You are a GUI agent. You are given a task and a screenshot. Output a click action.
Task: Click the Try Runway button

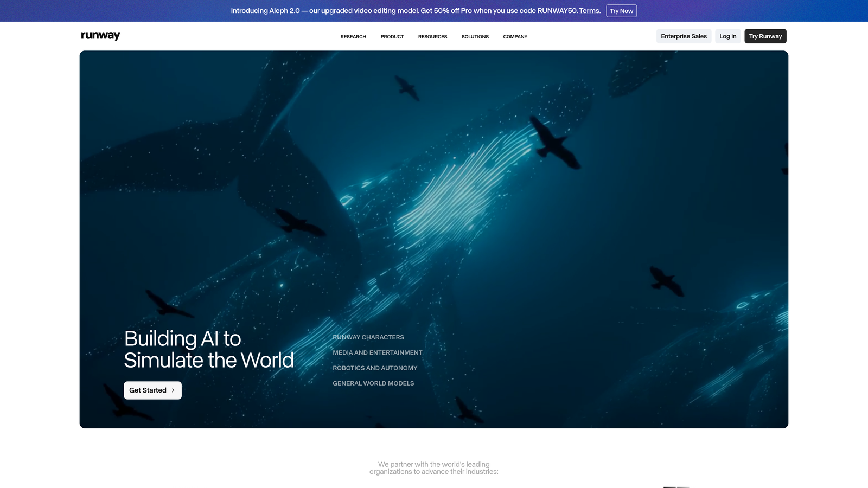pyautogui.click(x=765, y=36)
